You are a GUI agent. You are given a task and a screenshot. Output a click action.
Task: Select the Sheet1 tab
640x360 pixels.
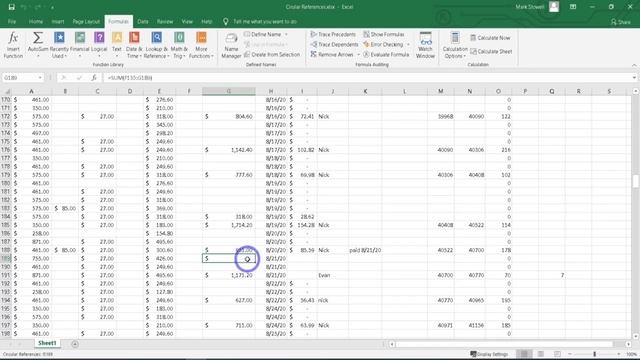point(47,343)
